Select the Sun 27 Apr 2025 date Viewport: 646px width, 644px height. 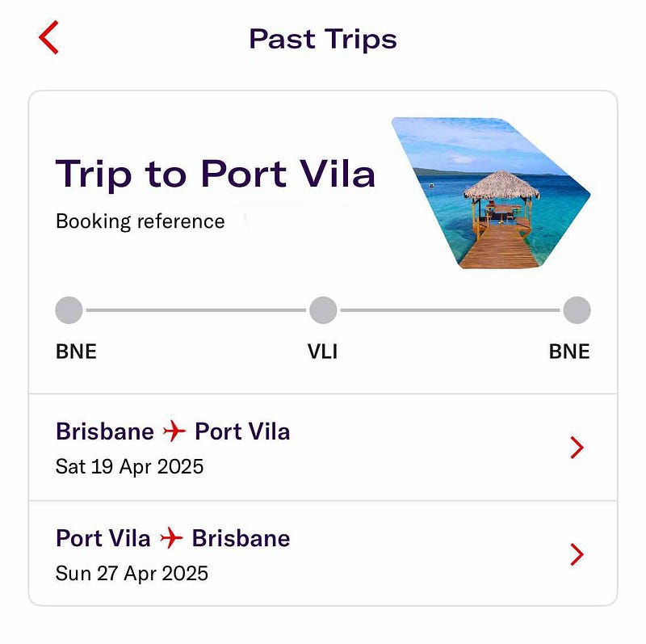pos(131,573)
